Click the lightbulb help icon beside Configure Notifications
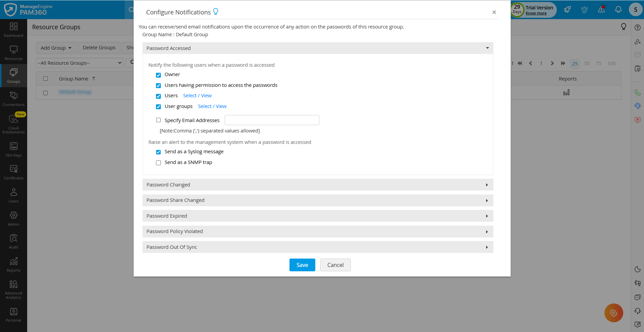 tap(216, 12)
